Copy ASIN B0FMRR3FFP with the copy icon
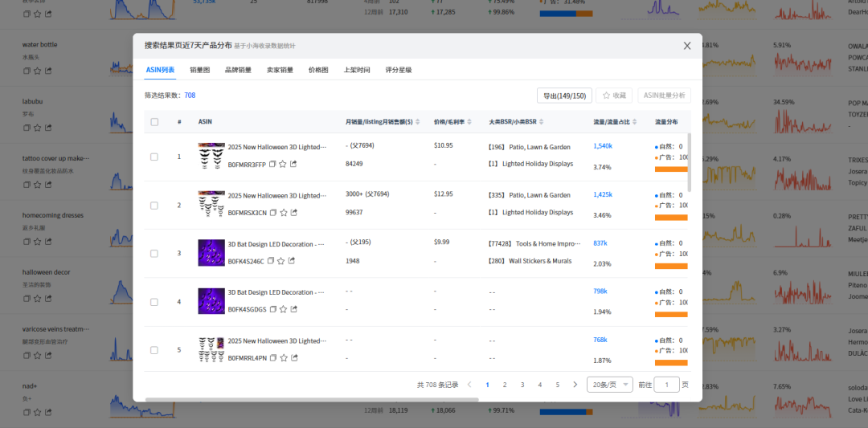The height and width of the screenshot is (428, 868). pos(272,165)
